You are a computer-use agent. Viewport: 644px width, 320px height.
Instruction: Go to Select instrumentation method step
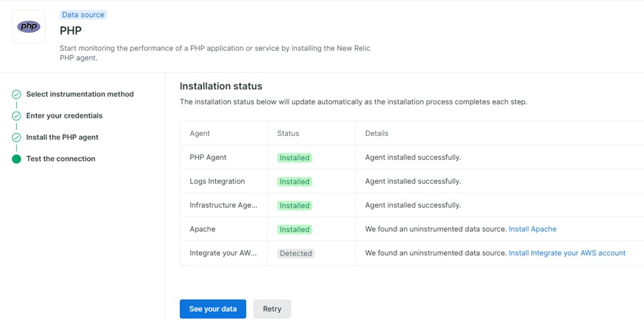80,94
